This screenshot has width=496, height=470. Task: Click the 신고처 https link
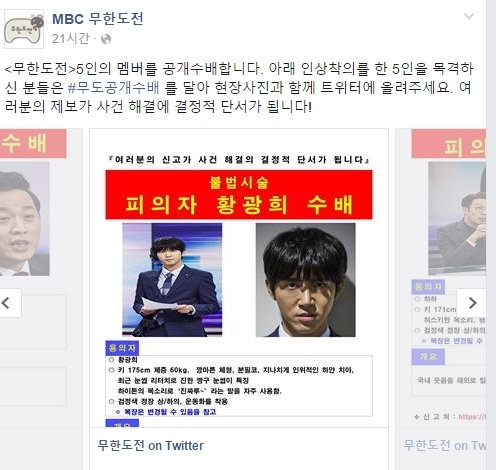click(472, 417)
